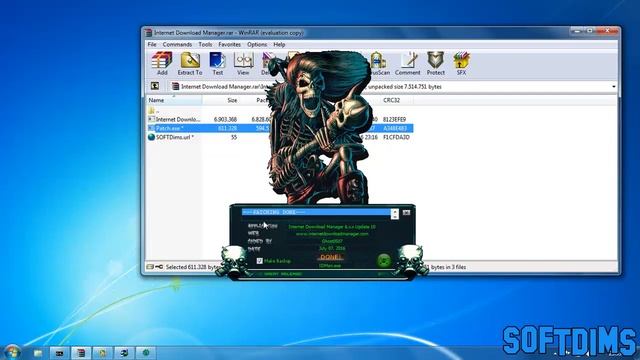This screenshot has height=360, width=640.
Task: Click the 'PATCHING DONE' highlighted log line
Action: 316,212
